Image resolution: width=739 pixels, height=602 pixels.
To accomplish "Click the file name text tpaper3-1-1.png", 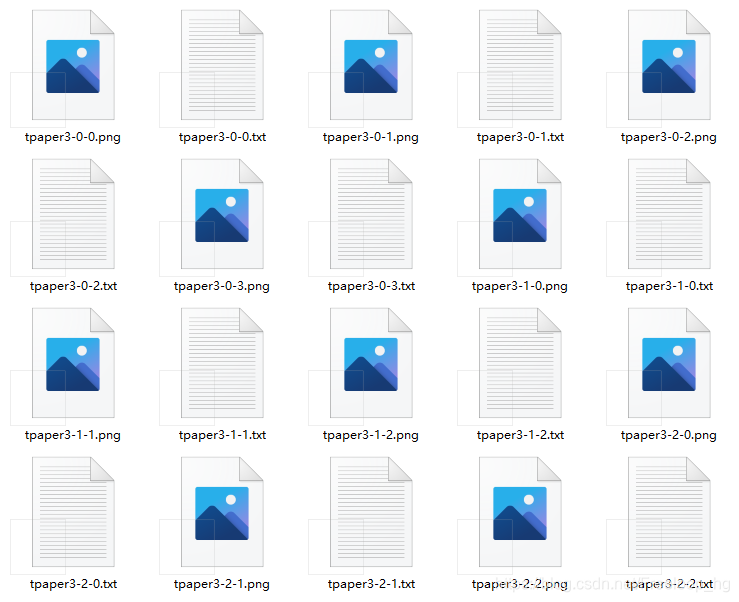I will pos(73,436).
